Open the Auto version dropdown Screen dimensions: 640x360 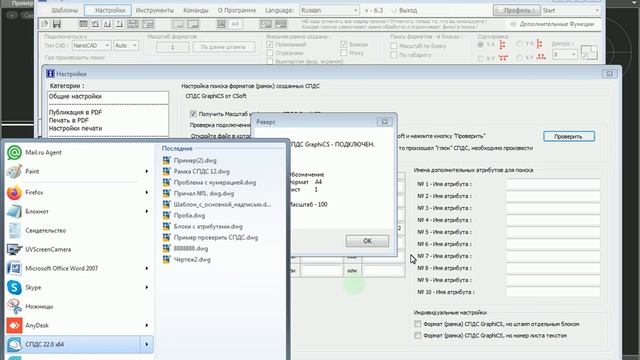125,45
